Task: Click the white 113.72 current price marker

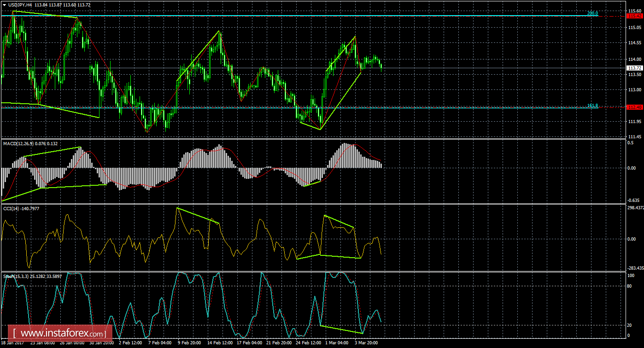Action: [635, 68]
